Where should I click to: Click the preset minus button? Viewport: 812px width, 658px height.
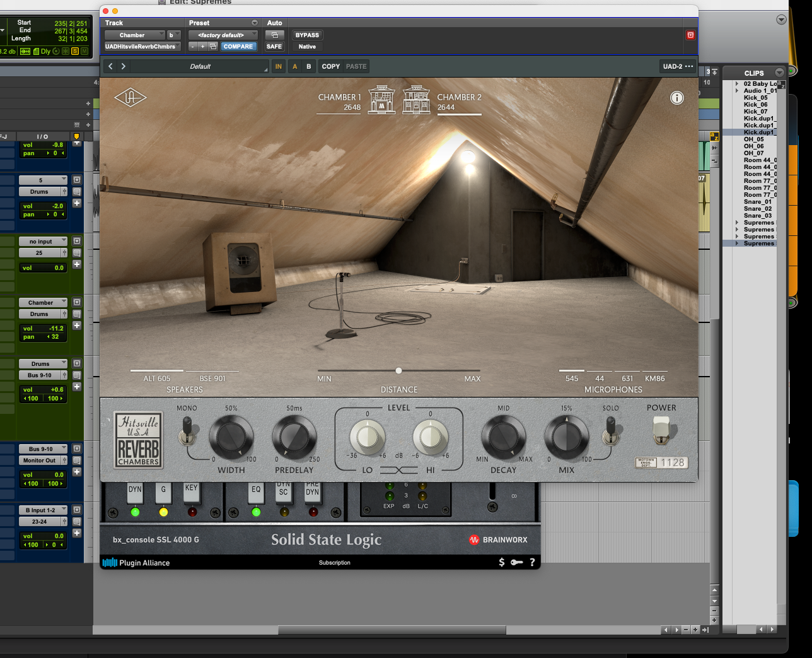(x=193, y=47)
